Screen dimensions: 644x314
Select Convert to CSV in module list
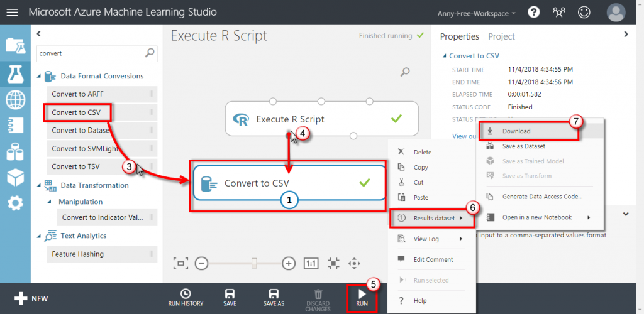[x=102, y=112]
